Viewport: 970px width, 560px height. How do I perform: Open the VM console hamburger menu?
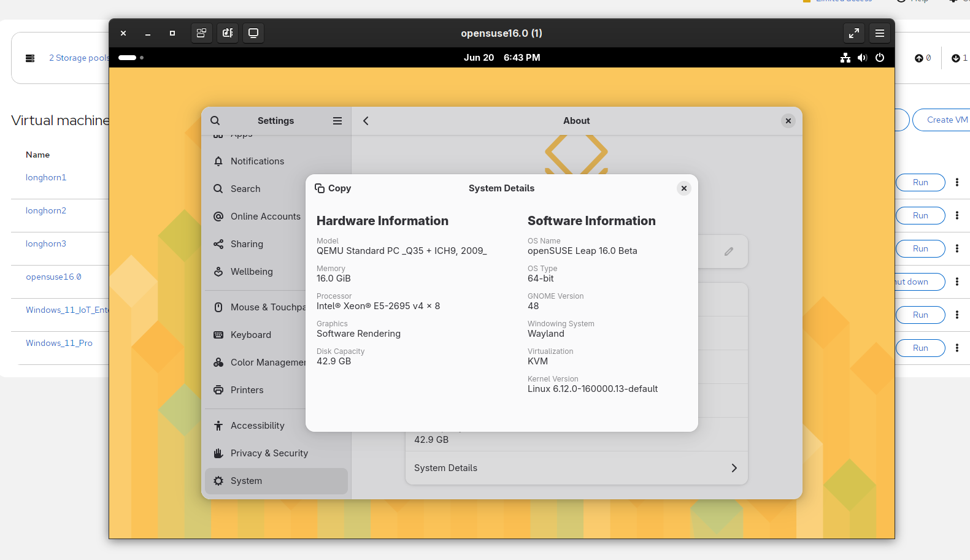click(880, 33)
